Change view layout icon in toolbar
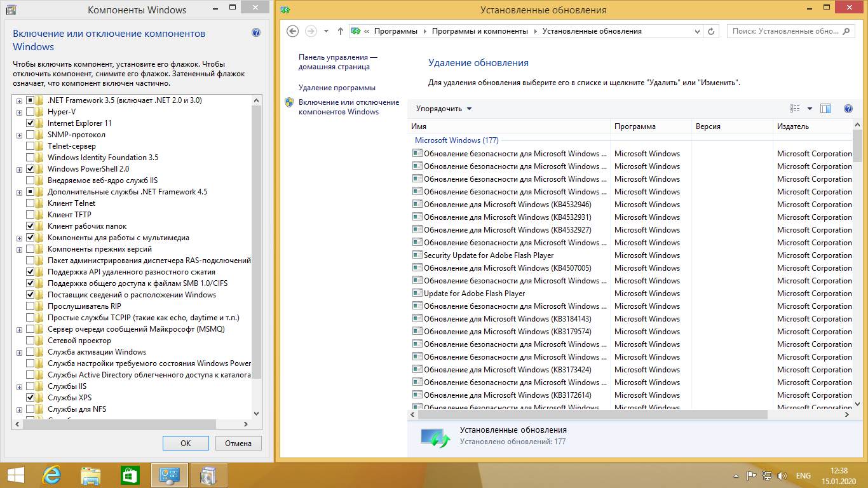Screen dimensions: 868x488 coord(794,109)
